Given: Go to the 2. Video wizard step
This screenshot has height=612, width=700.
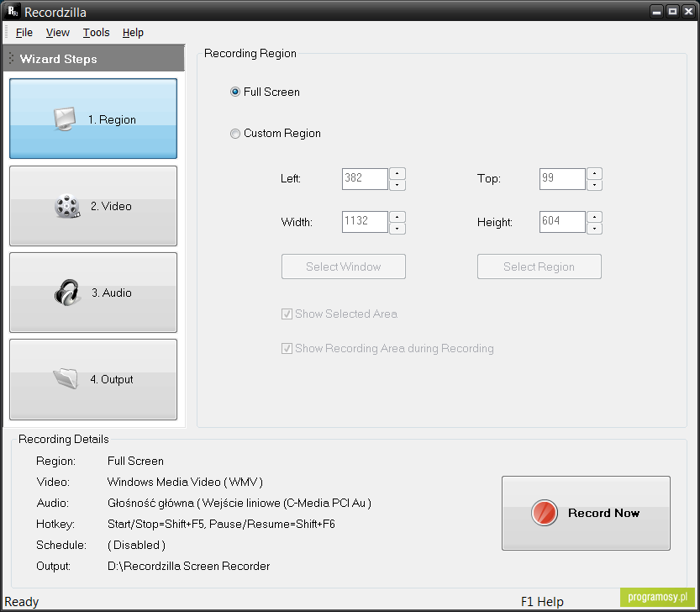Looking at the screenshot, I should pyautogui.click(x=93, y=206).
